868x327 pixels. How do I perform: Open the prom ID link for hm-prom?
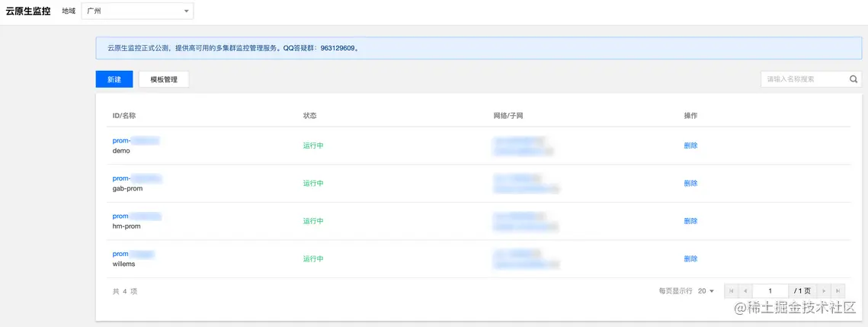pyautogui.click(x=136, y=216)
